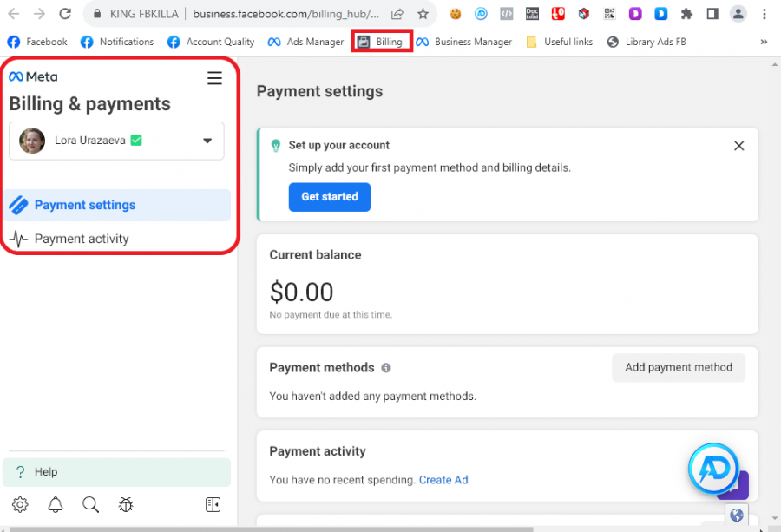
Task: Open the QR code extension icon
Action: click(x=610, y=13)
